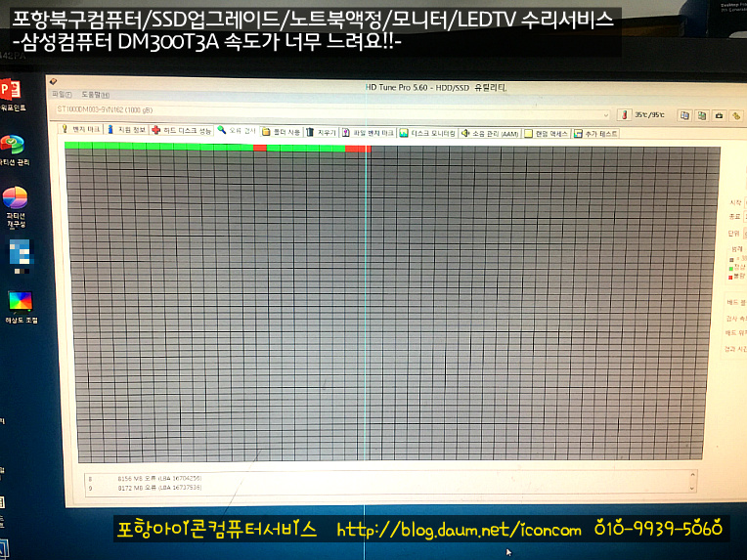747x560 pixels.
Task: Click the gray legend swatch
Action: point(731,260)
